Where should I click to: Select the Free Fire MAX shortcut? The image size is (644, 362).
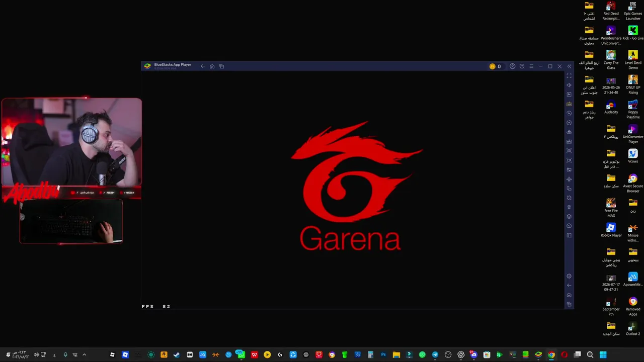[x=611, y=208]
